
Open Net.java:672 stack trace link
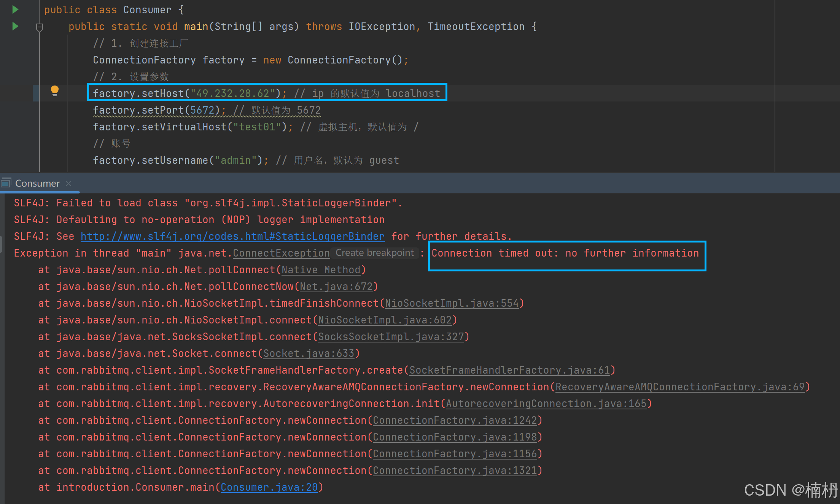pos(336,287)
